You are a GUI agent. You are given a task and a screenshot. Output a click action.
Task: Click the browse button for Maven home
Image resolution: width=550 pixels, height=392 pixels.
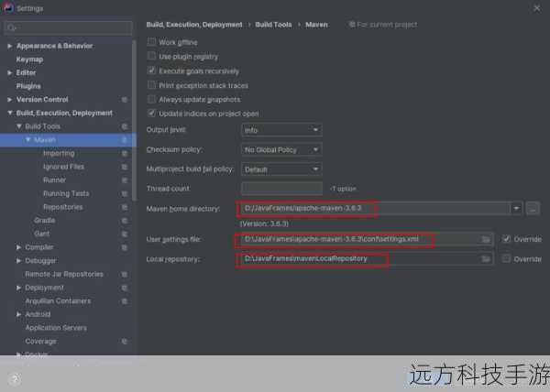coord(533,209)
